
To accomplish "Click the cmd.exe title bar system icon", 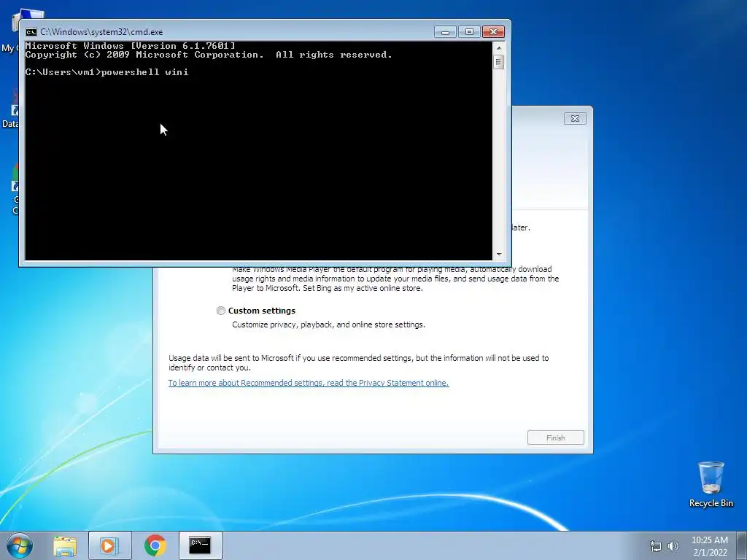I will pos(31,32).
